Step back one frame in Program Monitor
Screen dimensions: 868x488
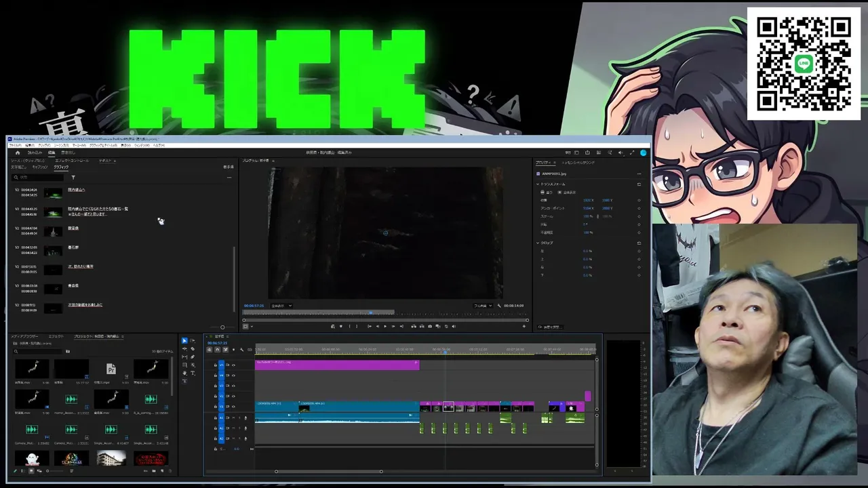pyautogui.click(x=377, y=326)
